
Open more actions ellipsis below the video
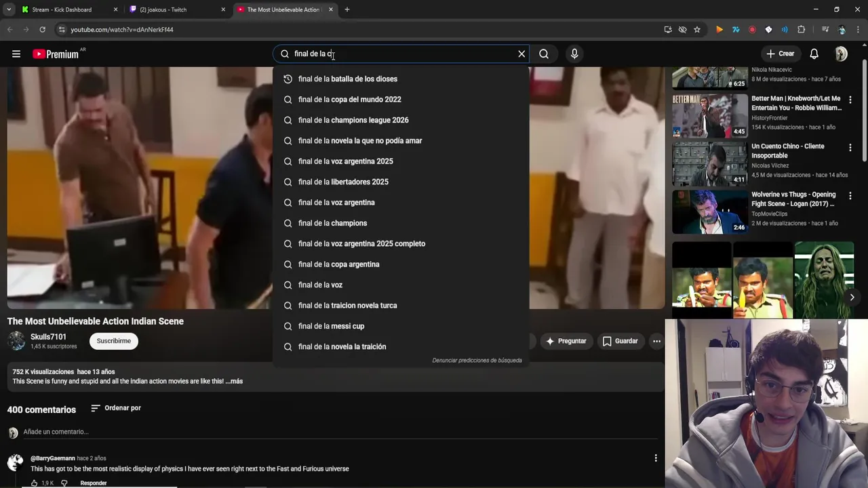pos(656,341)
